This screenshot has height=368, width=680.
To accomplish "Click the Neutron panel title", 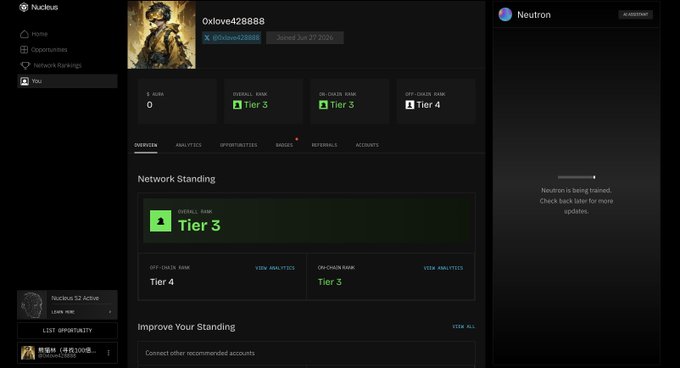I will coord(534,15).
